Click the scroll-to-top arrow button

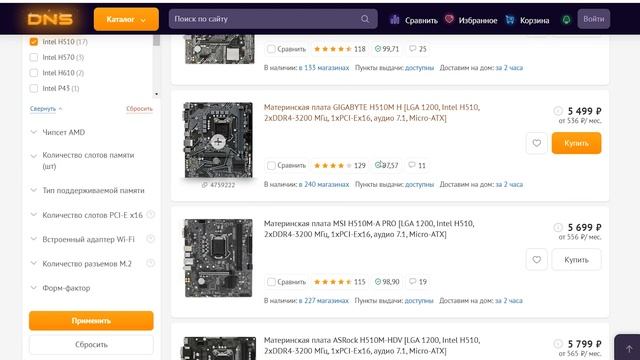629,349
